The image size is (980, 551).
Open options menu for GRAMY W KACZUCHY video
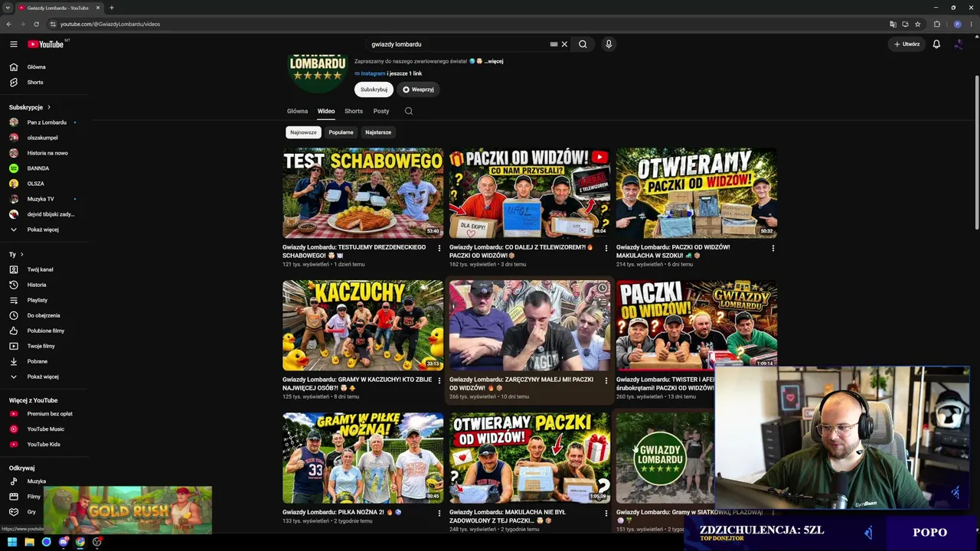tap(439, 380)
